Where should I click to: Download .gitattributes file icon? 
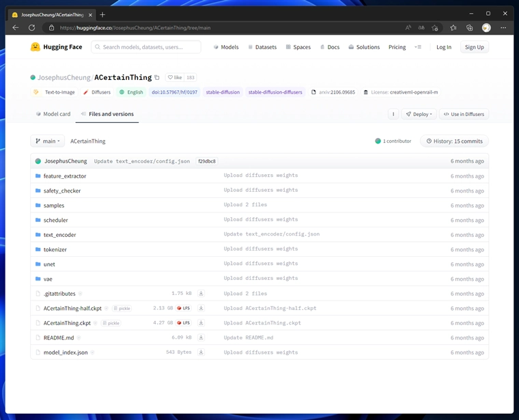click(x=201, y=293)
